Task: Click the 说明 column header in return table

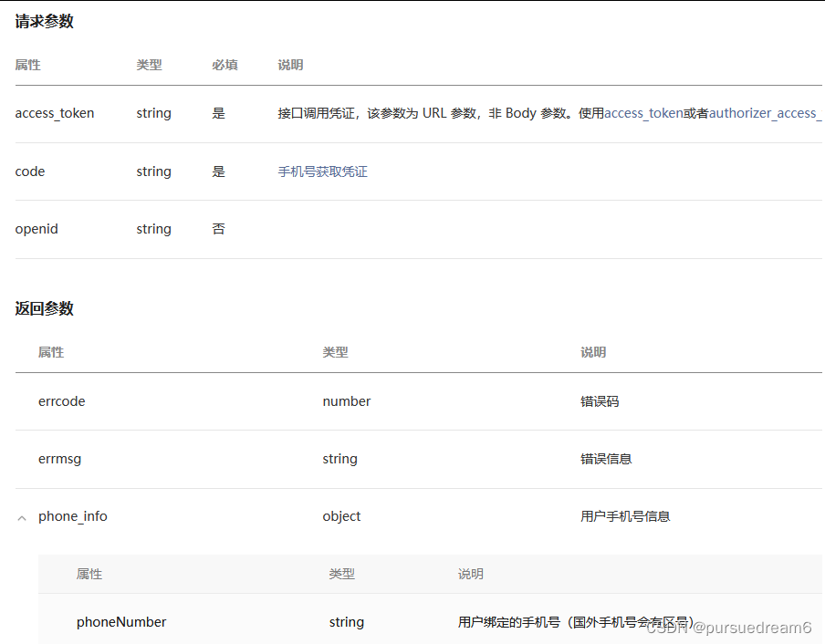Action: pos(592,352)
